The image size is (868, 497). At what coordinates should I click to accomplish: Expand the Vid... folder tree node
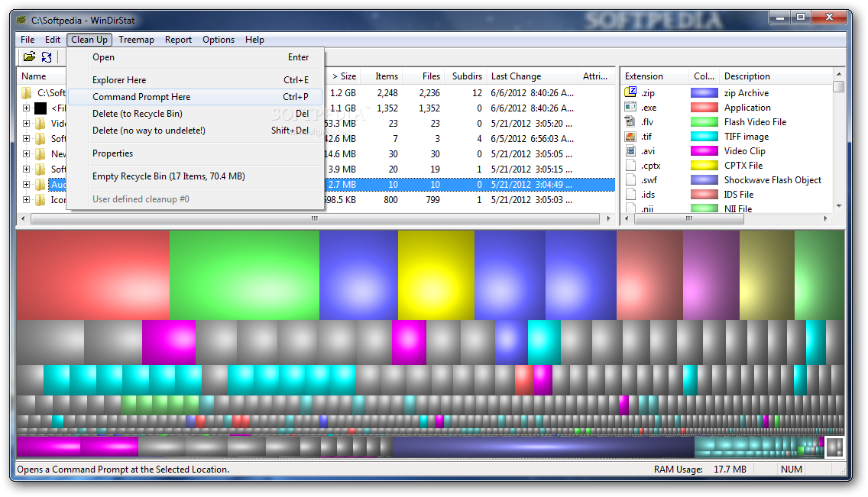(26, 123)
